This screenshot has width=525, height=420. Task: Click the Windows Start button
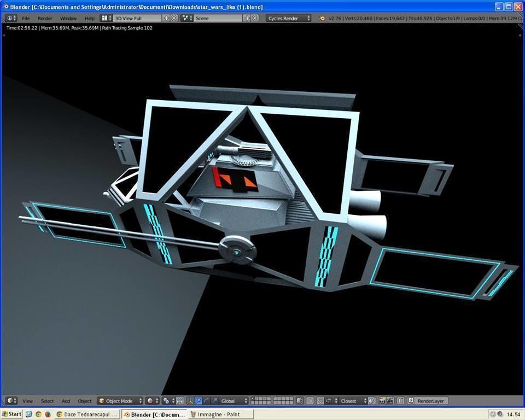click(11, 415)
